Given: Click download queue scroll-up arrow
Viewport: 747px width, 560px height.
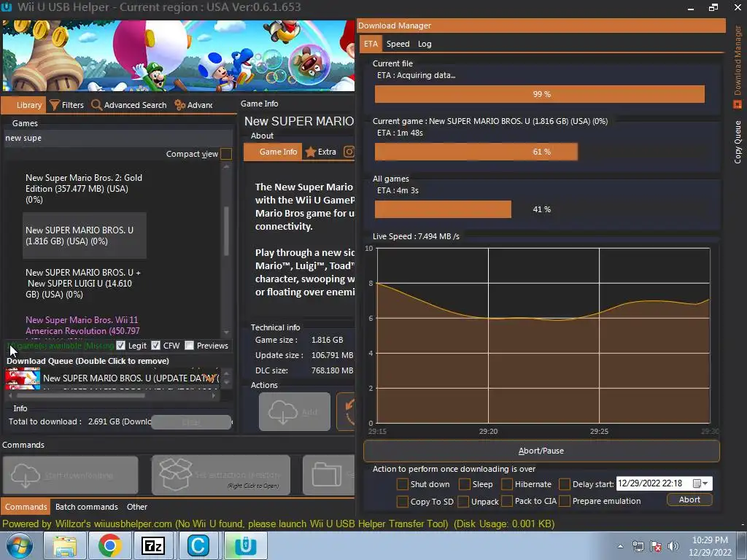Looking at the screenshot, I should click(227, 373).
